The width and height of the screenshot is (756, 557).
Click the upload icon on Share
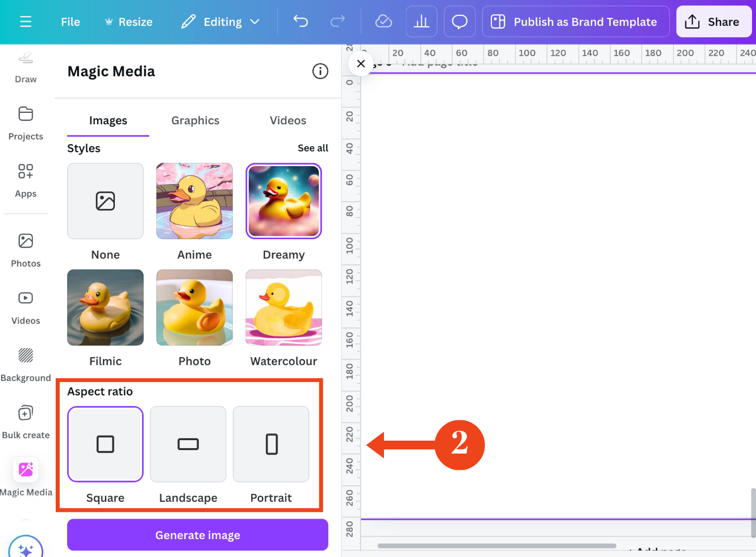coord(692,21)
